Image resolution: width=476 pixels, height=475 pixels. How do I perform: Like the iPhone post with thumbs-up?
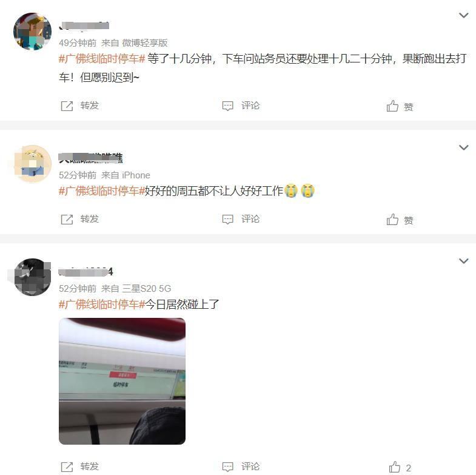(392, 219)
